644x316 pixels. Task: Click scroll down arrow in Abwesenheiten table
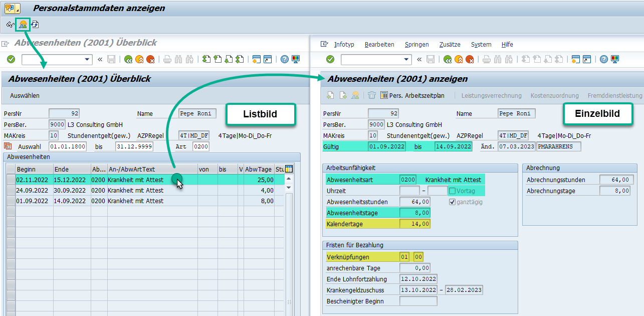click(x=289, y=188)
